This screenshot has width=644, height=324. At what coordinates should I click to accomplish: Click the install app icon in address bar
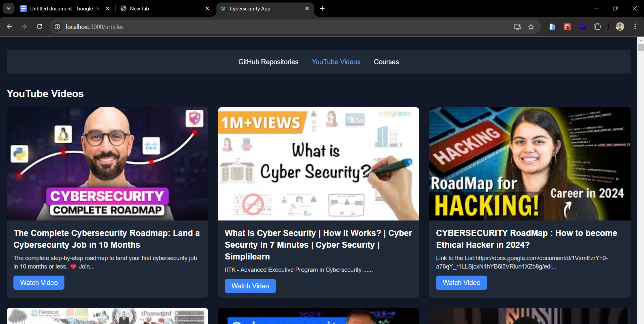click(x=517, y=27)
